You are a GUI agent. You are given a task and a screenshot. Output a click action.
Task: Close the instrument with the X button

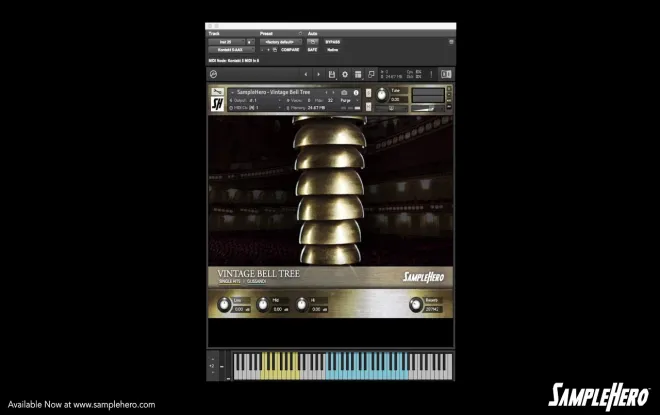click(x=449, y=88)
